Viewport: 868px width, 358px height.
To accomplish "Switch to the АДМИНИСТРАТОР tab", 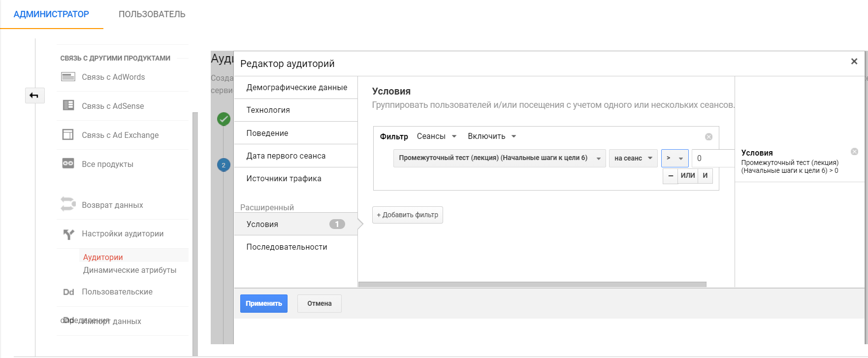I will (51, 14).
